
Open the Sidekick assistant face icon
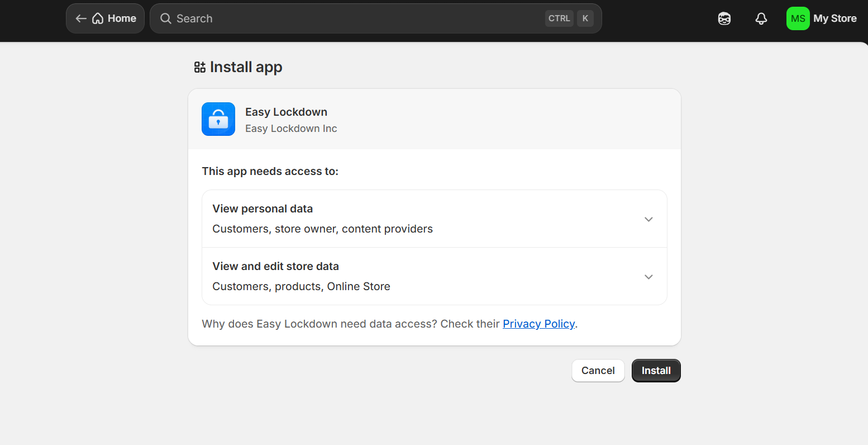pyautogui.click(x=724, y=18)
